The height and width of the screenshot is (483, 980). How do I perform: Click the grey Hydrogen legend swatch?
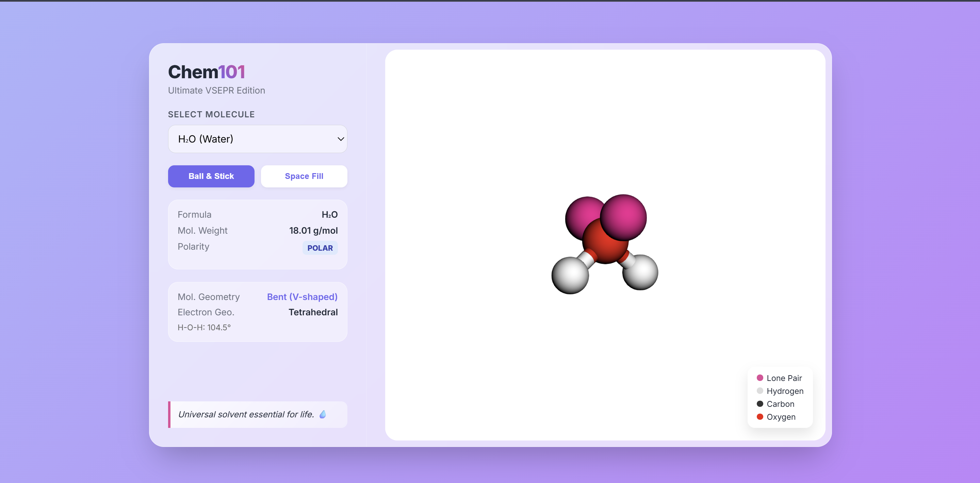pos(760,390)
